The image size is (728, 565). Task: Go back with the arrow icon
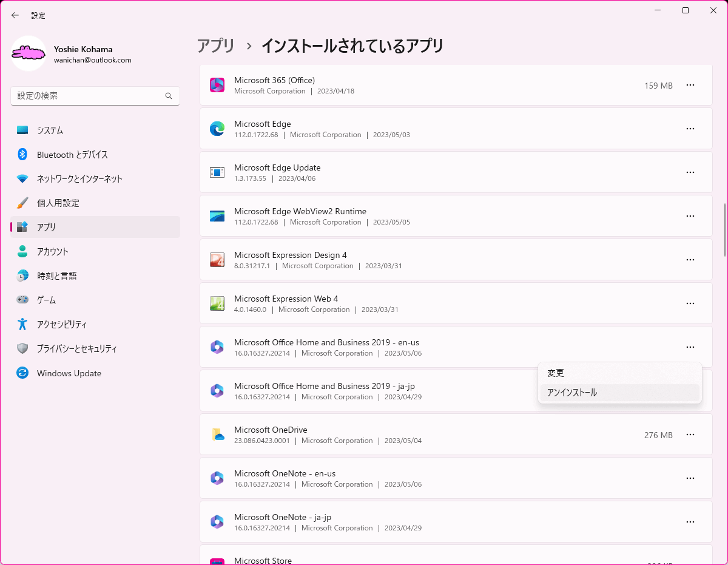15,15
